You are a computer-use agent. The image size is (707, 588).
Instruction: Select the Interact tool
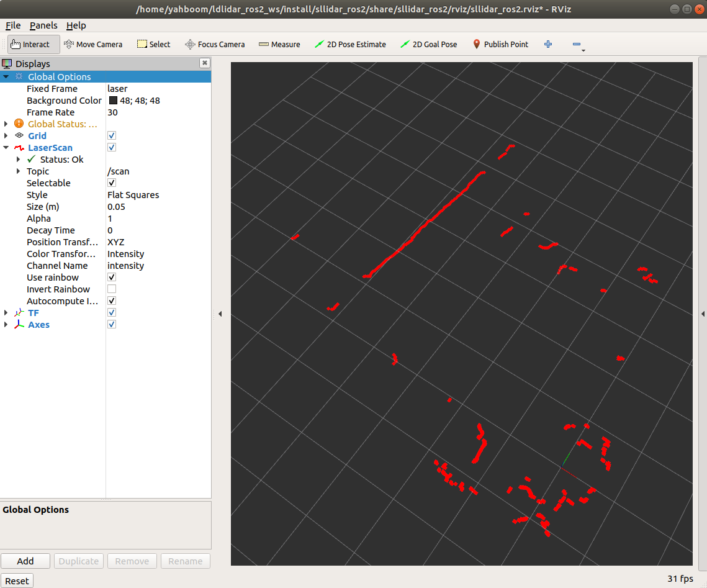coord(34,44)
